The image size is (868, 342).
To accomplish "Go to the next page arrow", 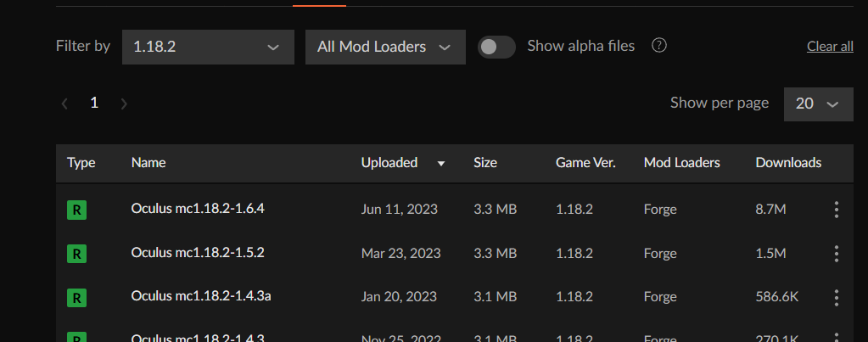I will 124,104.
